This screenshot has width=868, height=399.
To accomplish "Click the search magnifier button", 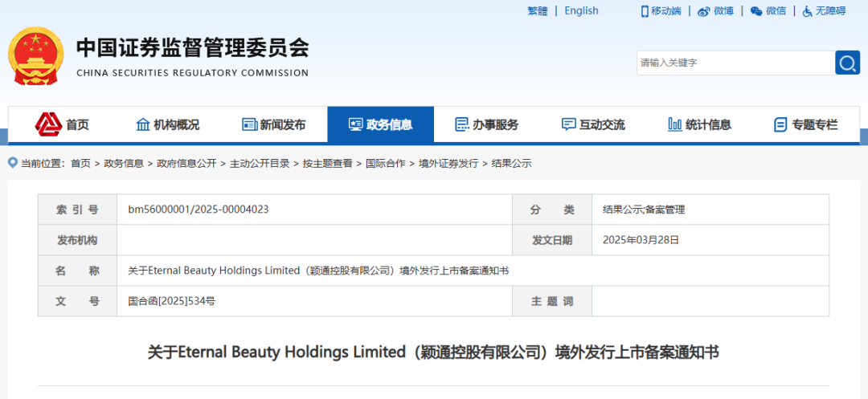I will 847,63.
